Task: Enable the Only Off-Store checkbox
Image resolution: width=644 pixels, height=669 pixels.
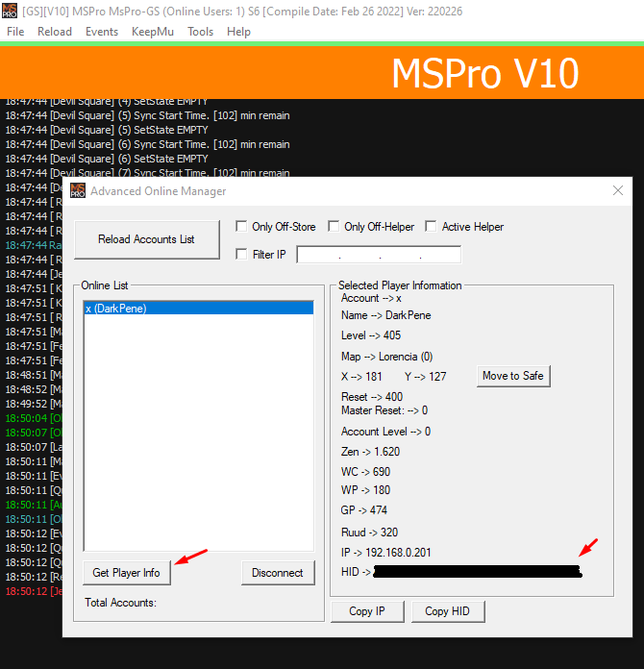Action: [x=242, y=227]
